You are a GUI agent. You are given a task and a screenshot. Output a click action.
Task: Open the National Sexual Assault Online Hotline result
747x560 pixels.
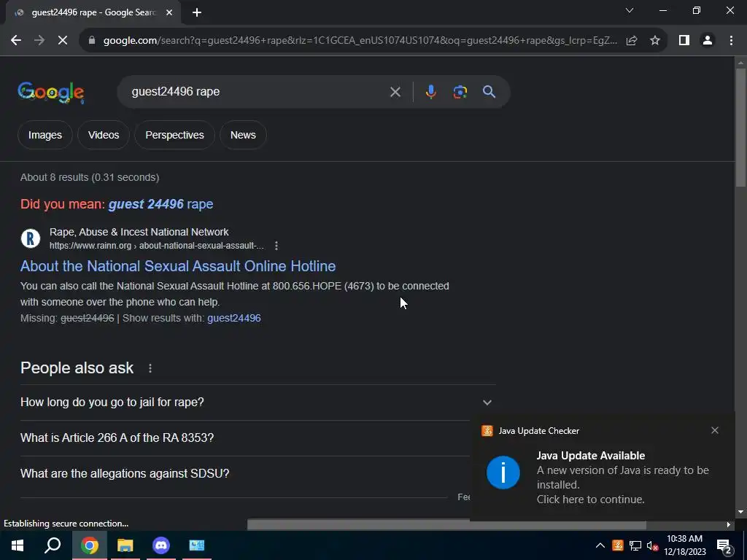pos(178,266)
